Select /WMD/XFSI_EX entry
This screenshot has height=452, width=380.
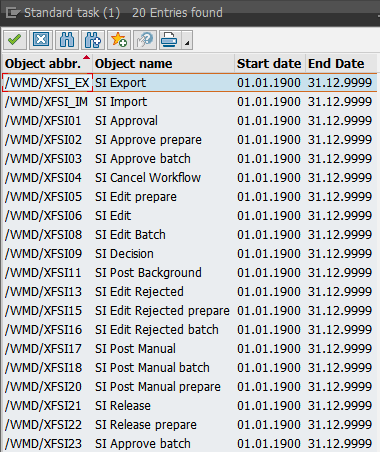47,83
